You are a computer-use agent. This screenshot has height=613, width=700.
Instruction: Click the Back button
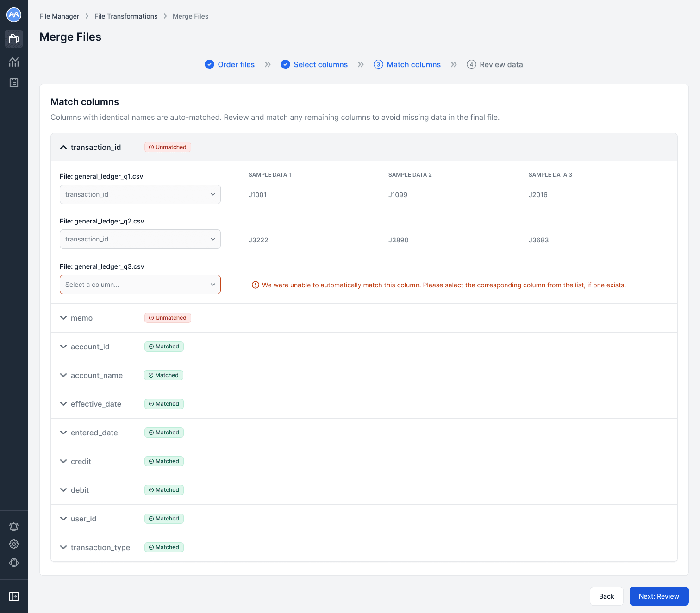point(606,596)
